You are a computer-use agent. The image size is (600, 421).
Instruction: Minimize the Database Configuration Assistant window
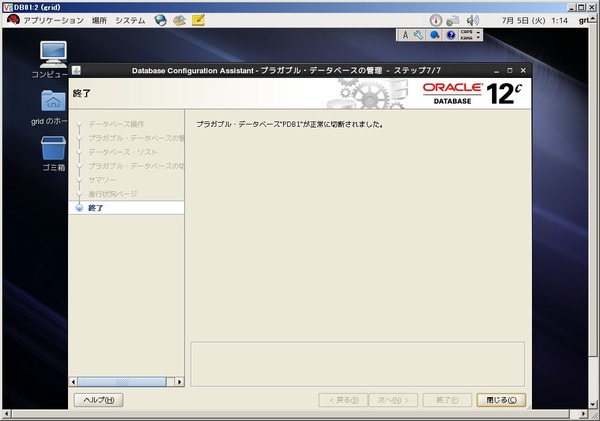[x=496, y=71]
